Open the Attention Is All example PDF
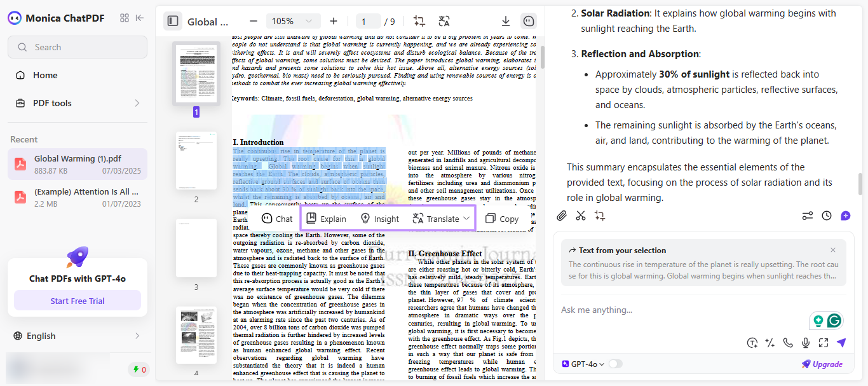 click(78, 197)
